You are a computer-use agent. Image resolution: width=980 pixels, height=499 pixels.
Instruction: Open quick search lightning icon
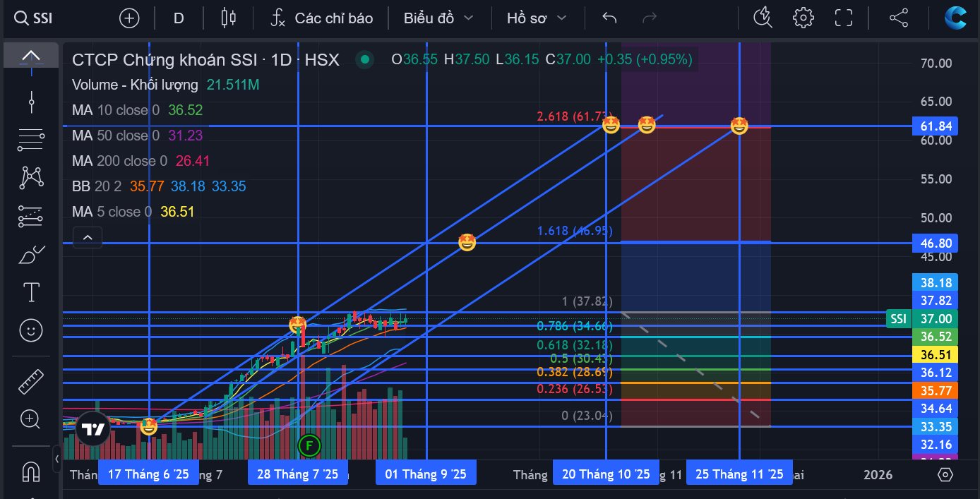point(763,18)
